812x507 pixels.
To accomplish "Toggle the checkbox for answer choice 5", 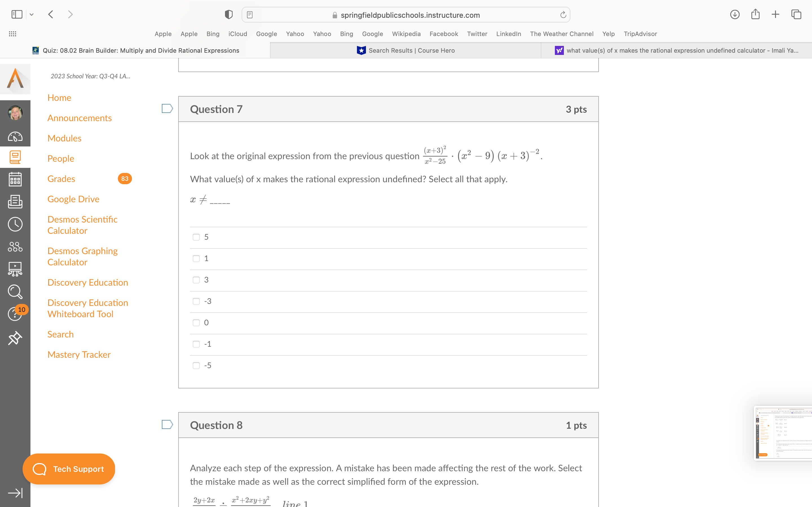I will point(196,237).
